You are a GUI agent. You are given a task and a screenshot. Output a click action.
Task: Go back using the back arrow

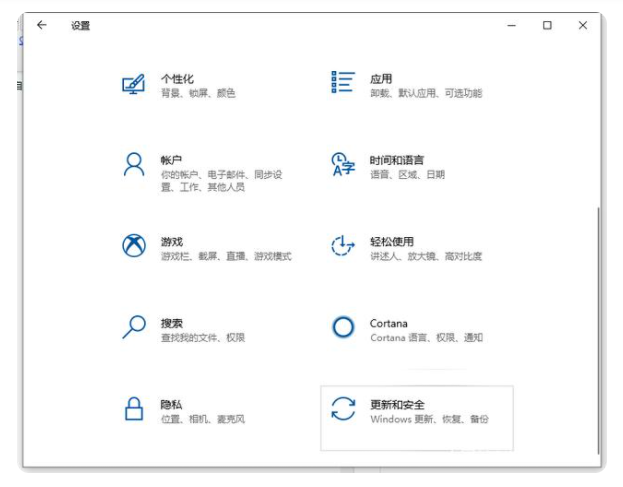pos(41,26)
